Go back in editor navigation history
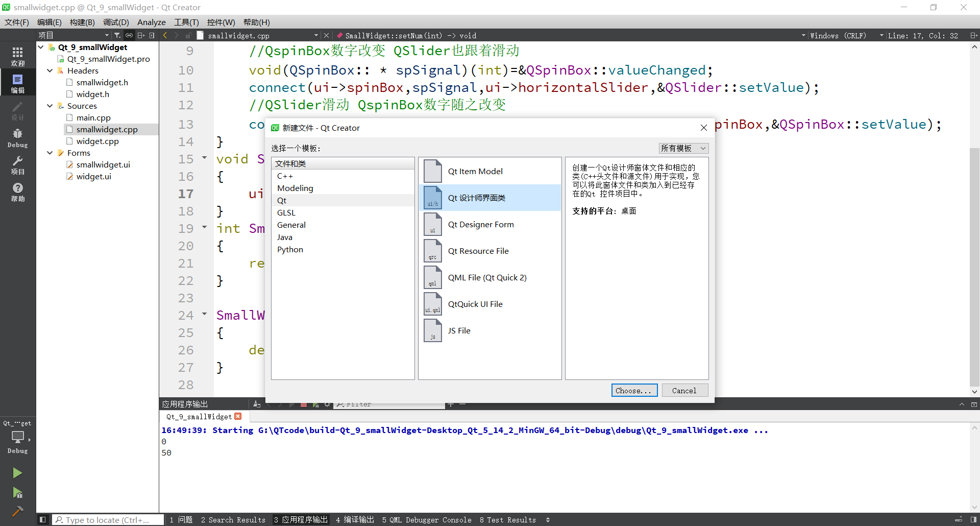This screenshot has width=980, height=526. pyautogui.click(x=165, y=35)
